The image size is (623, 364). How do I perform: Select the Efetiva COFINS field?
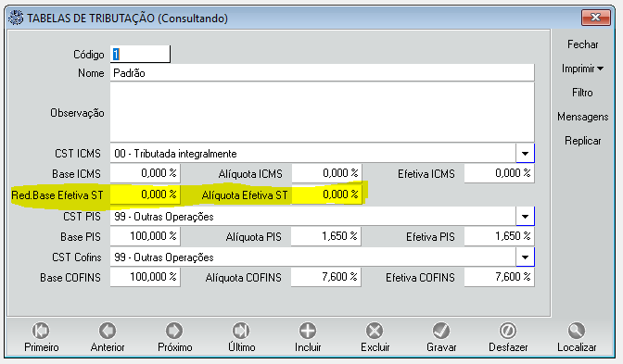499,277
